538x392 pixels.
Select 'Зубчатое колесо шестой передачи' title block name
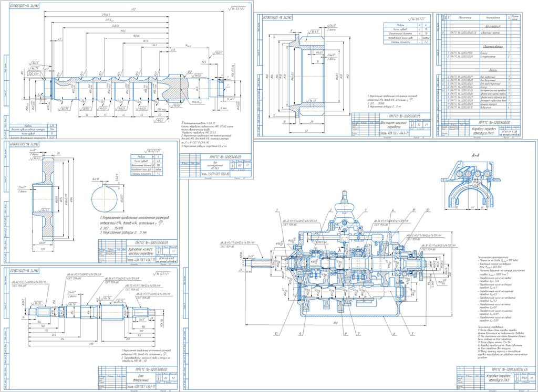(x=140, y=251)
